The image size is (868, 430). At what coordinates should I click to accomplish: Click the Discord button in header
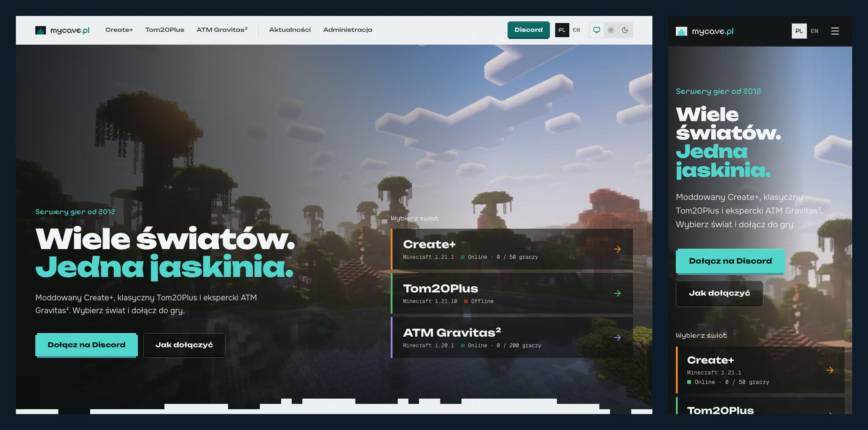tap(528, 30)
